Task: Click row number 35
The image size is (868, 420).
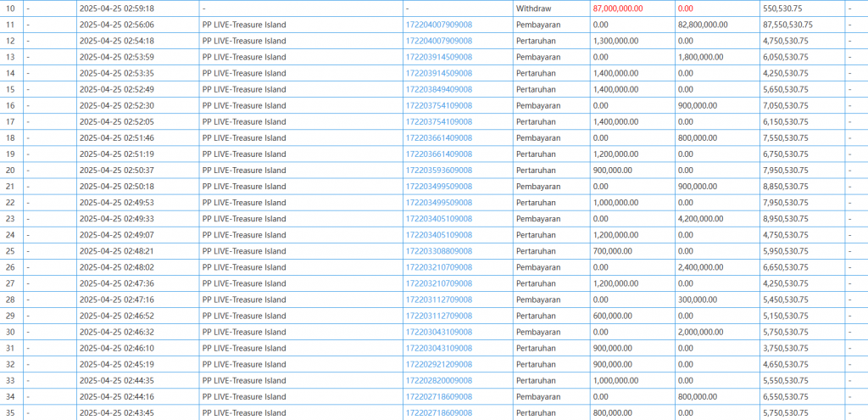Action: [x=10, y=413]
